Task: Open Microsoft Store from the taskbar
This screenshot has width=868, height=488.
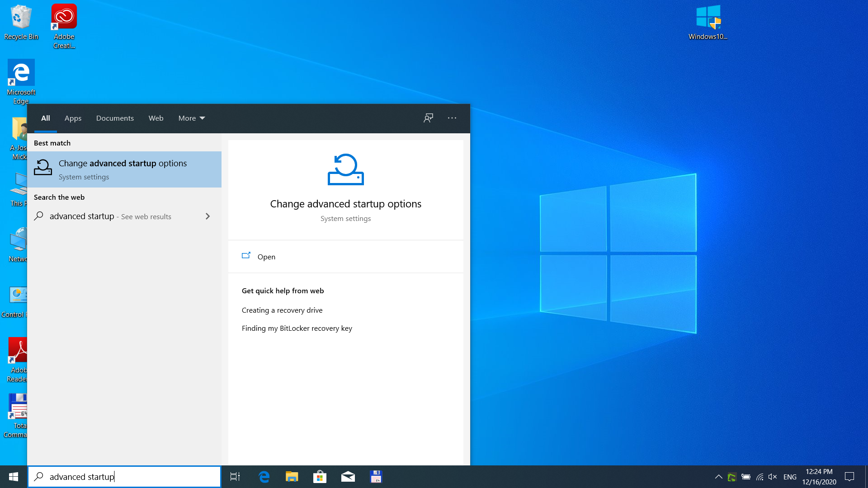Action: (x=320, y=476)
